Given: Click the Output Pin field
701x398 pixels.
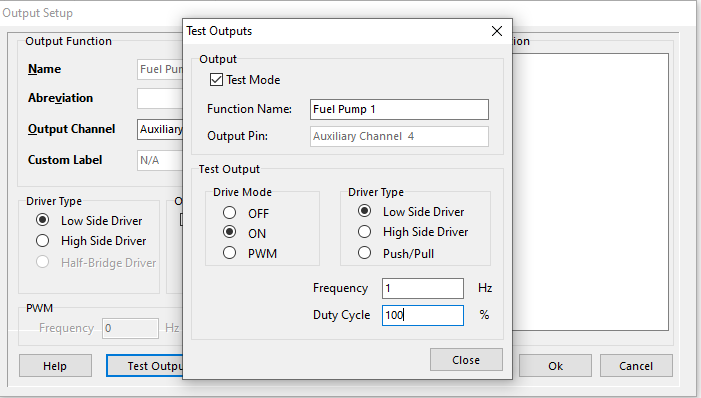Looking at the screenshot, I should click(x=399, y=136).
